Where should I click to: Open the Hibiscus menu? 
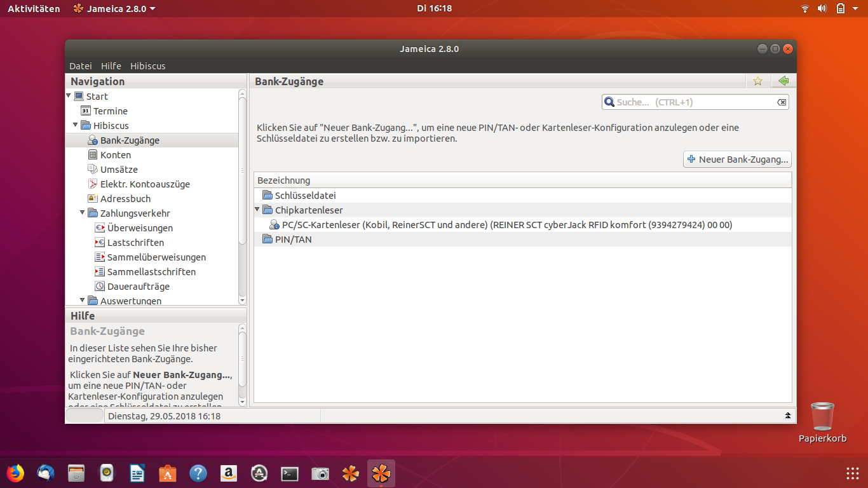pyautogui.click(x=148, y=66)
